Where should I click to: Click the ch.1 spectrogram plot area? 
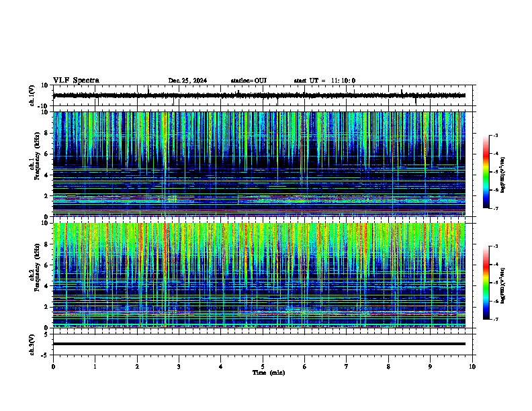tap(259, 164)
